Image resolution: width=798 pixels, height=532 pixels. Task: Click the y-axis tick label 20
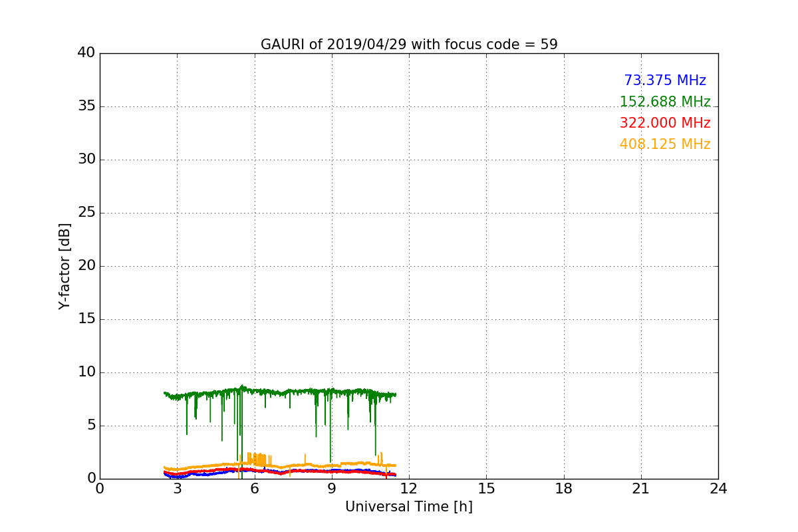[86, 266]
